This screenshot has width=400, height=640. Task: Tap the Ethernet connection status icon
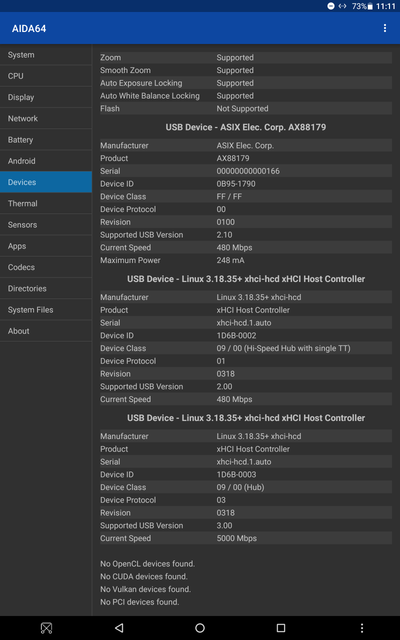coord(342,6)
